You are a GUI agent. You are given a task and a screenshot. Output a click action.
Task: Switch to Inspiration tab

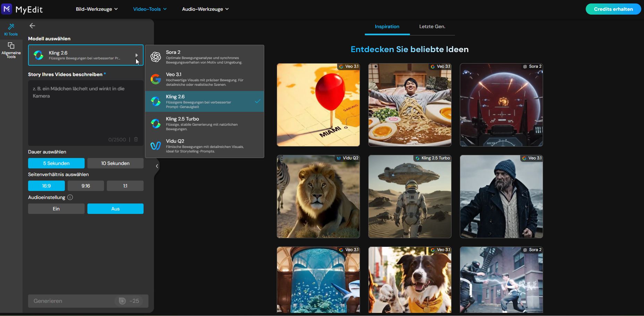387,26
